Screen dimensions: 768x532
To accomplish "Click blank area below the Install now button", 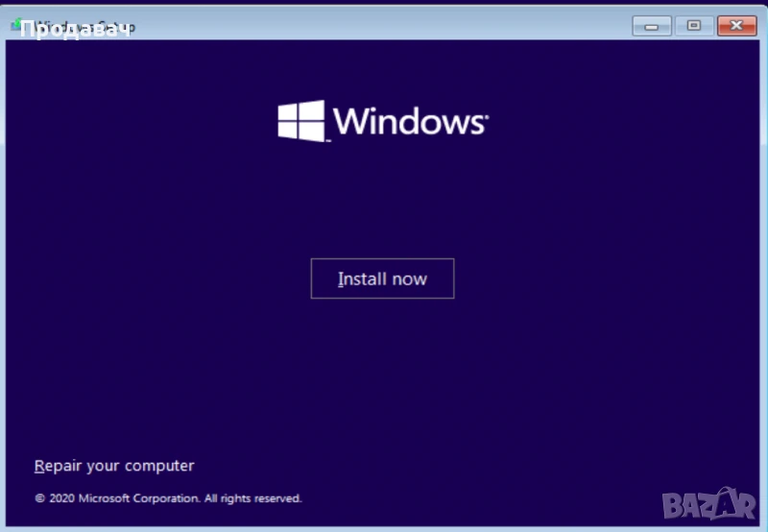I will click(382, 375).
